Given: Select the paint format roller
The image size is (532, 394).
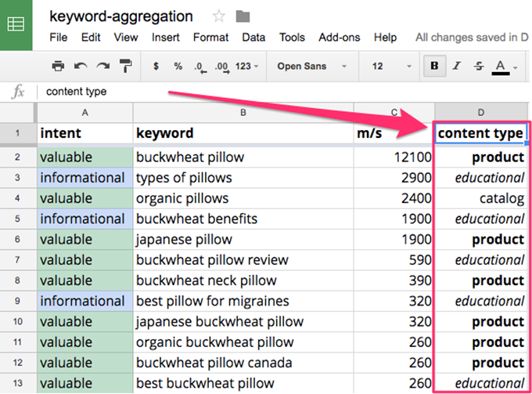Looking at the screenshot, I should tap(125, 66).
